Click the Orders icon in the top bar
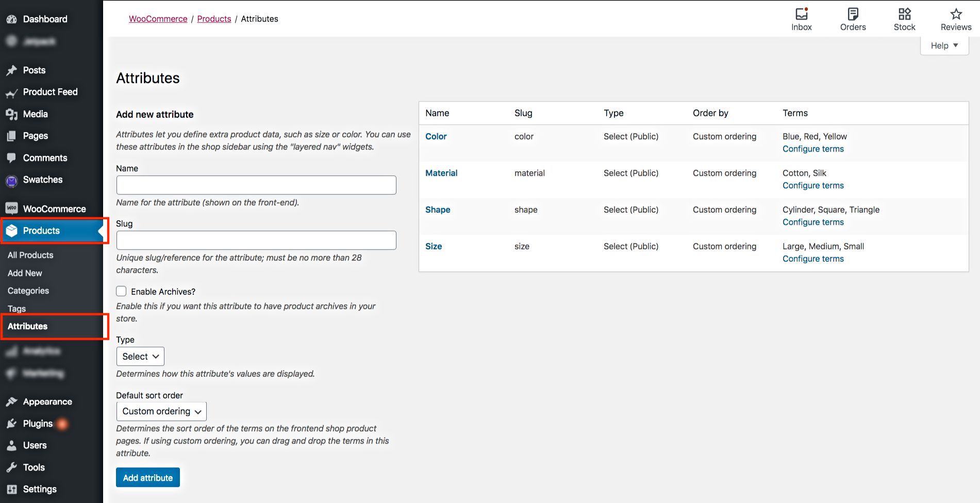Viewport: 980px width, 503px height. [x=853, y=14]
